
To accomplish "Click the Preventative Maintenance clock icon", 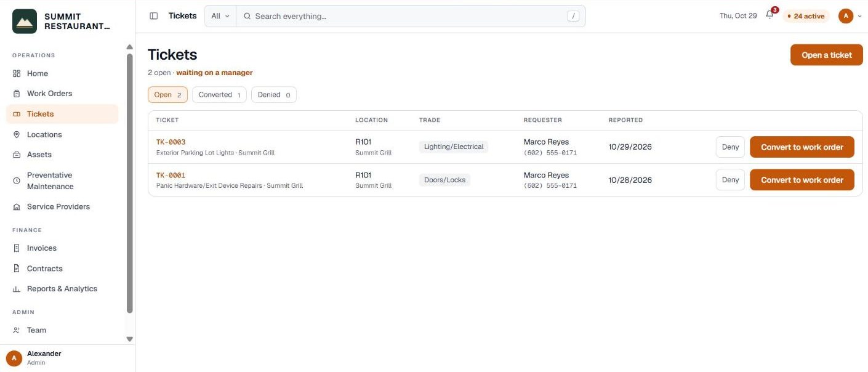I will 17,181.
